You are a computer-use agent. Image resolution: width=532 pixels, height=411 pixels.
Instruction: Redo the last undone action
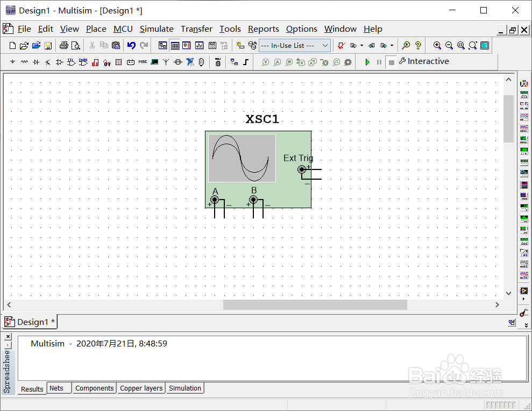[x=144, y=46]
